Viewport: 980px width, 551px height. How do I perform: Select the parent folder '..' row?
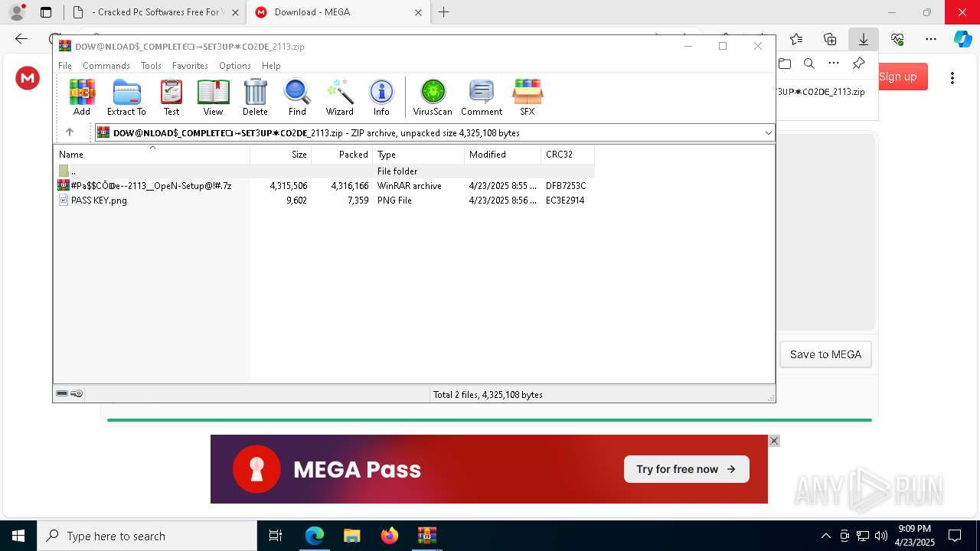coord(324,171)
